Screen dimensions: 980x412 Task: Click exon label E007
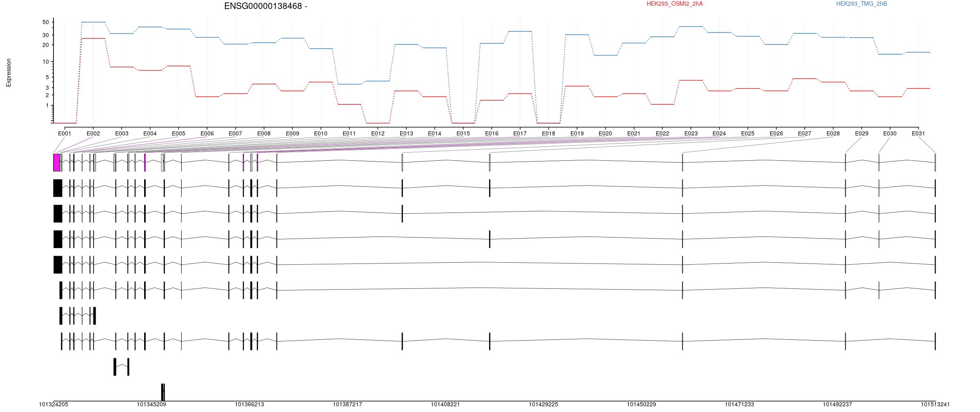click(x=235, y=133)
